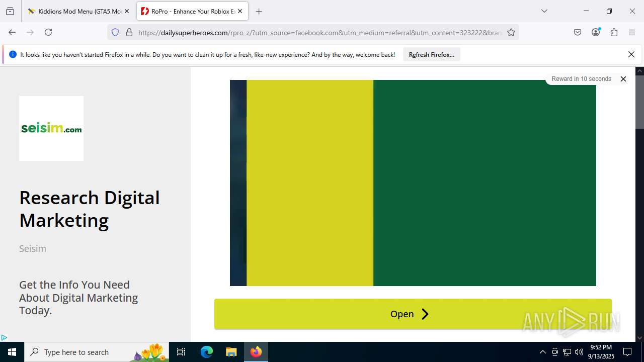This screenshot has width=644, height=362.
Task: Close the RoPro tab
Action: 240,11
